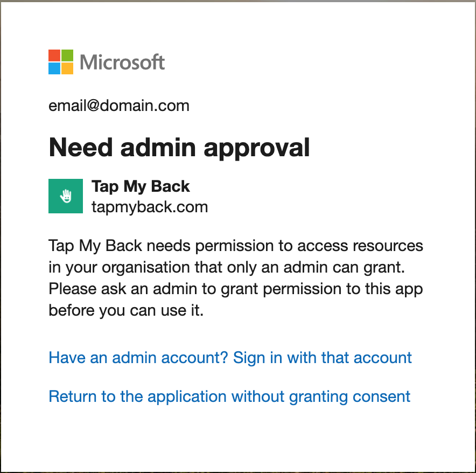Sign in with an admin account link
The height and width of the screenshot is (473, 476).
point(230,358)
